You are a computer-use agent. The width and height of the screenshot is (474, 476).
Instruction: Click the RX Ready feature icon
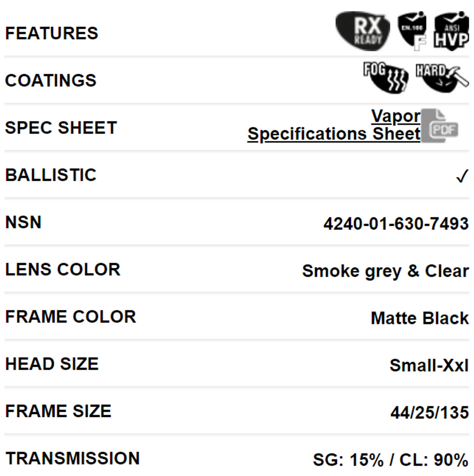(x=362, y=31)
